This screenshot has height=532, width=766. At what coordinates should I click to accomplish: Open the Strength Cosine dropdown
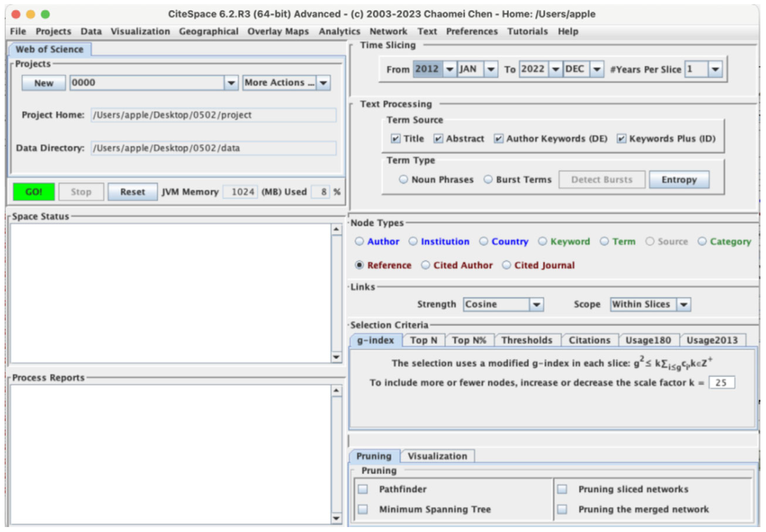pos(536,304)
